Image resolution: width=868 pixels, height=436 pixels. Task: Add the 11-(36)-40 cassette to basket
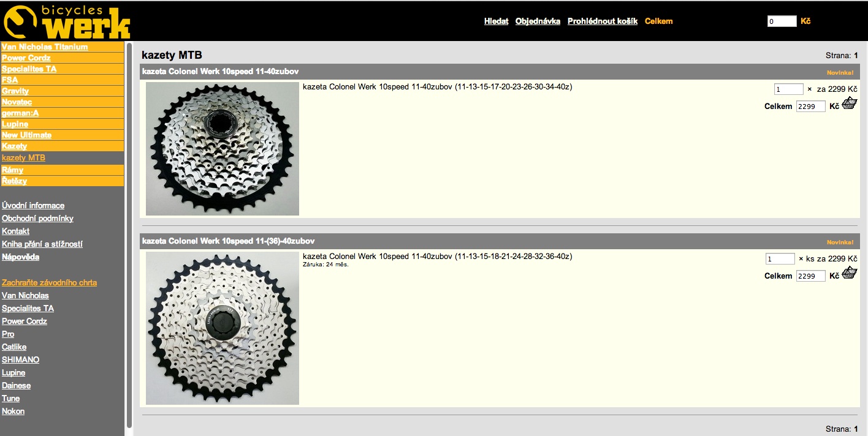(x=849, y=274)
